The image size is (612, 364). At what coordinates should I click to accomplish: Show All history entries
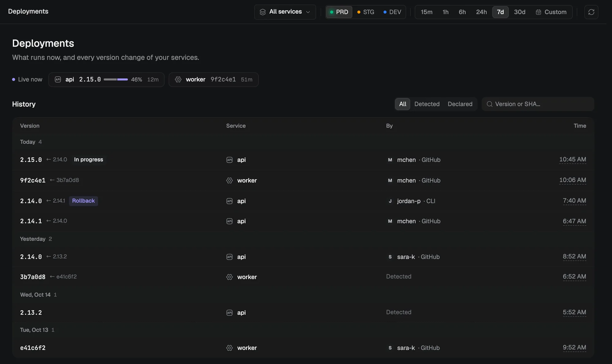(403, 104)
